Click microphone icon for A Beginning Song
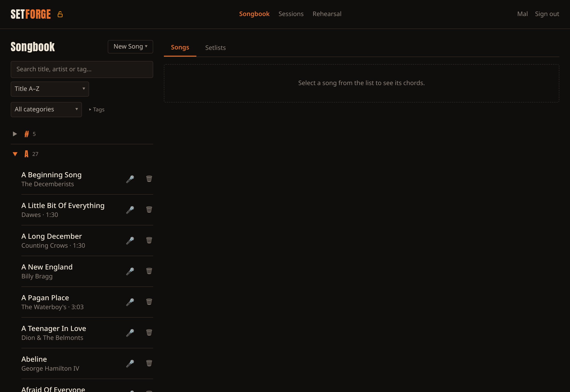The height and width of the screenshot is (392, 570). pyautogui.click(x=130, y=179)
